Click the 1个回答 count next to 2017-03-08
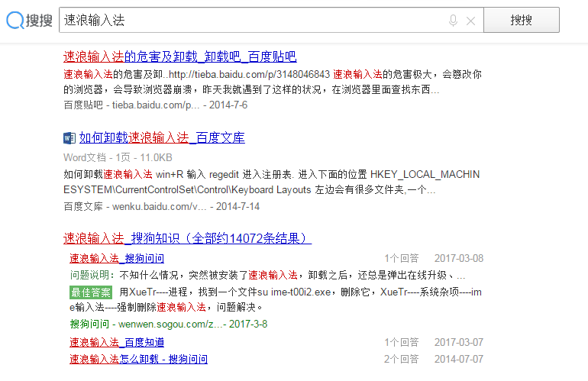 click(401, 258)
